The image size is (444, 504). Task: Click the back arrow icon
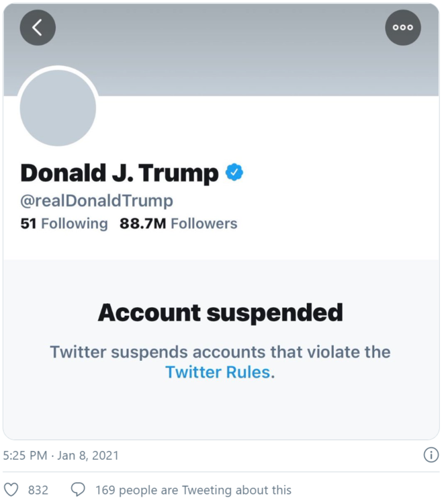pyautogui.click(x=38, y=28)
